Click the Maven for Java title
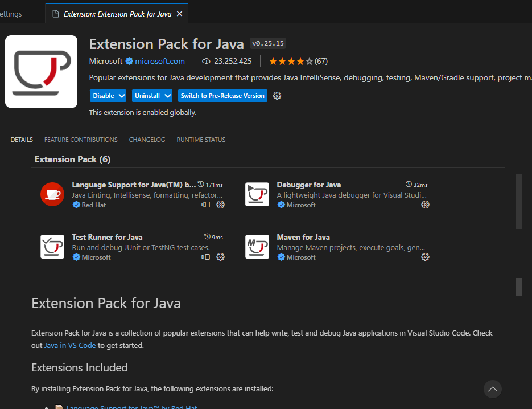The height and width of the screenshot is (409, 532). pyautogui.click(x=303, y=237)
